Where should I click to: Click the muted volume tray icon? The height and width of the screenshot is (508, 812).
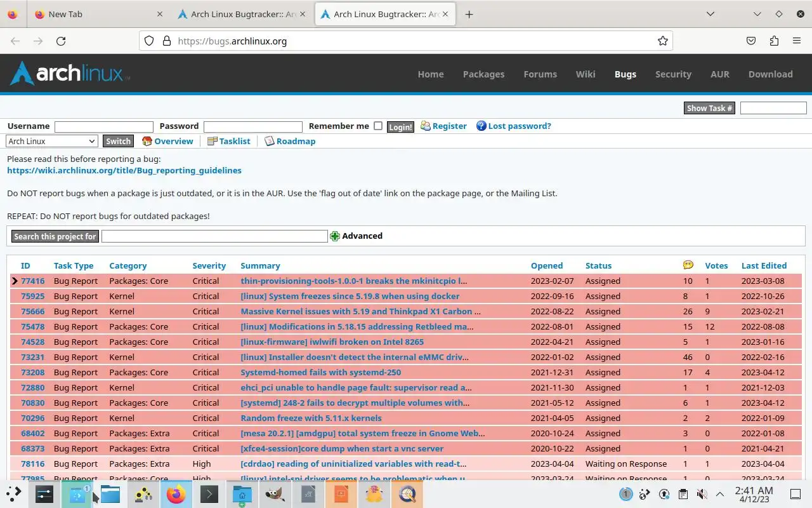point(702,494)
